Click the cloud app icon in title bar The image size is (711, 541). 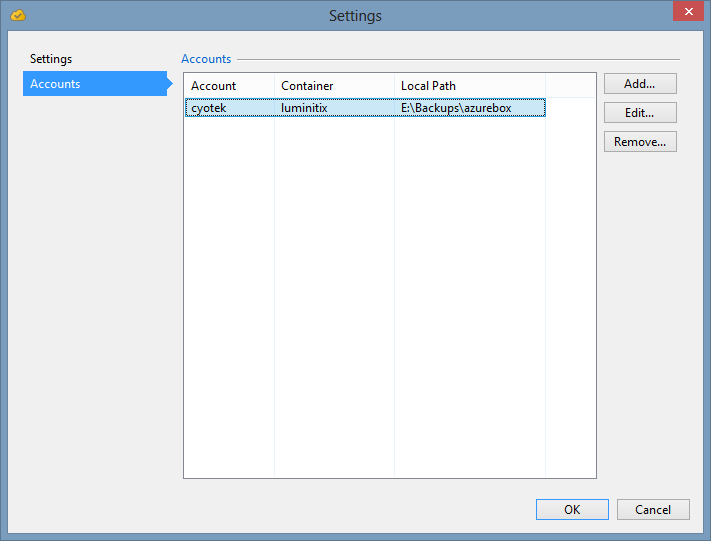[x=18, y=15]
